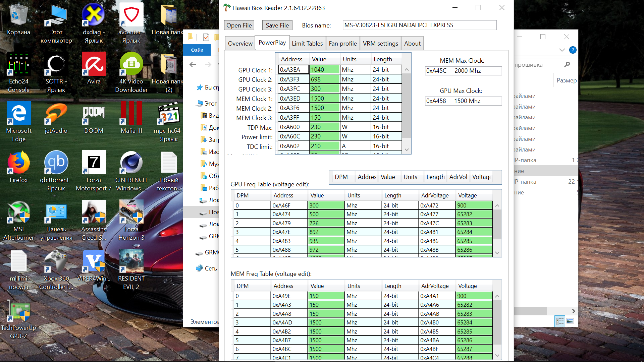Click the blue Explorer help question icon
This screenshot has width=644, height=362.
pyautogui.click(x=573, y=50)
